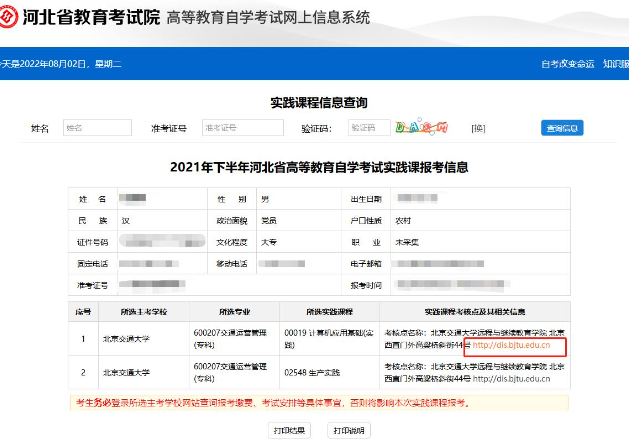Click the 2021年下半年 exam info title
The height and width of the screenshot is (441, 629).
(319, 167)
